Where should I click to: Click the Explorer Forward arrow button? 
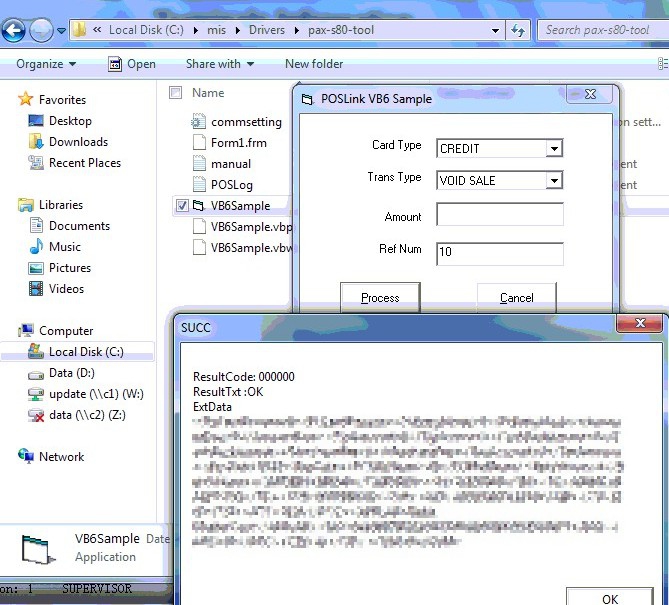point(41,30)
